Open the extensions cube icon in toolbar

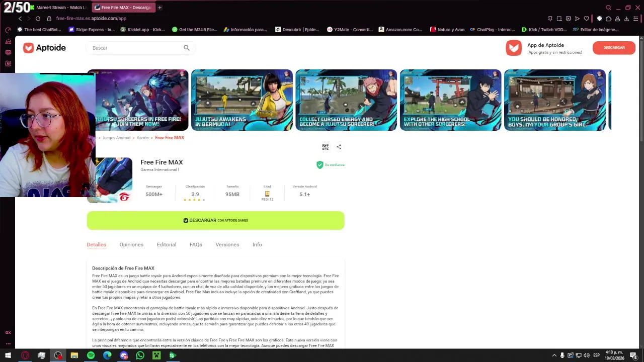pyautogui.click(x=608, y=19)
